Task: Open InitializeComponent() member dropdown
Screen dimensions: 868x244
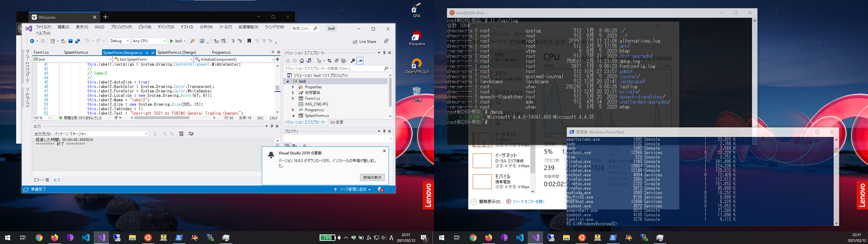Action: tap(234, 59)
